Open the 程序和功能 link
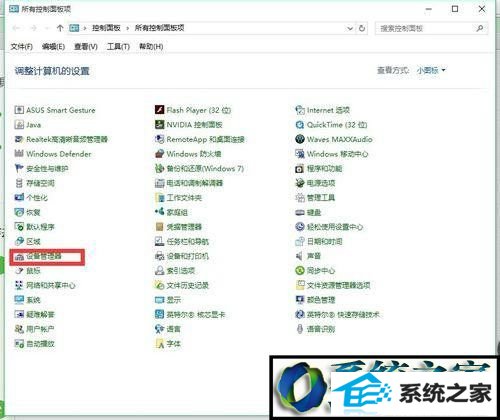Image resolution: width=500 pixels, height=420 pixels. [324, 169]
